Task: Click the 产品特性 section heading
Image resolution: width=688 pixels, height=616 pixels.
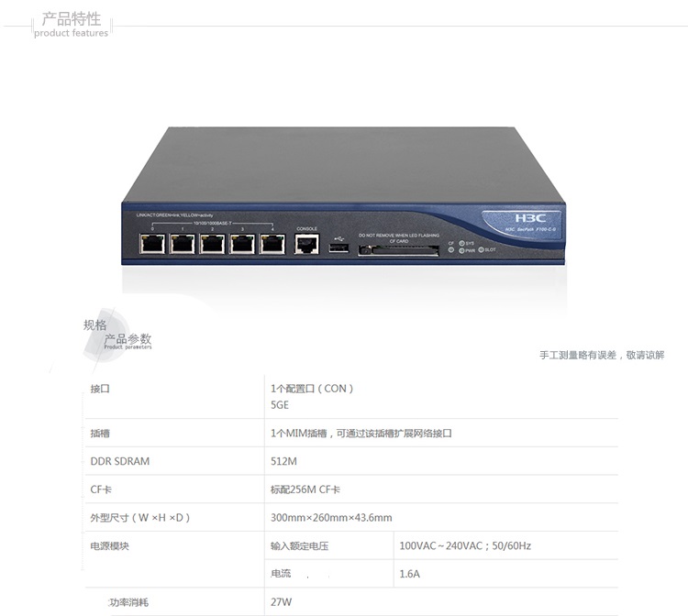Action: [x=72, y=19]
